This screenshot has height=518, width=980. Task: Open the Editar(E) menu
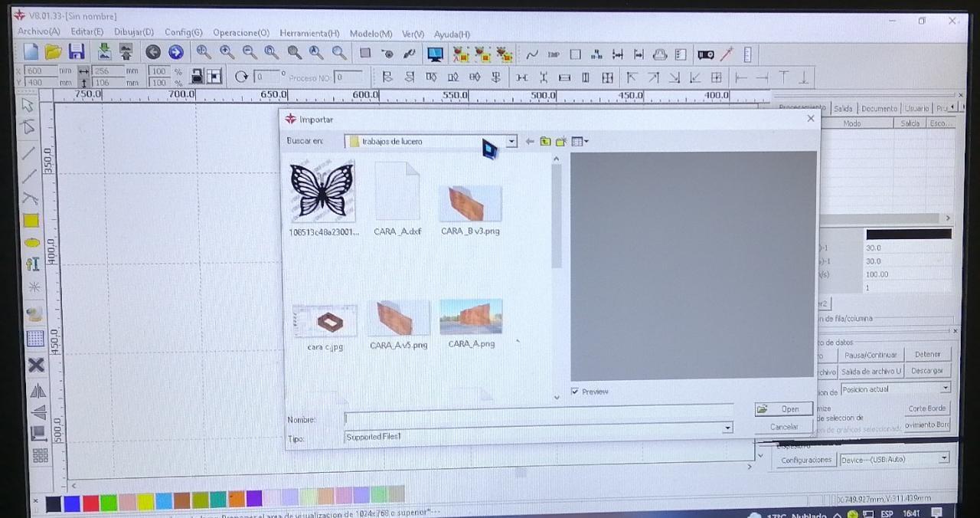(x=87, y=31)
